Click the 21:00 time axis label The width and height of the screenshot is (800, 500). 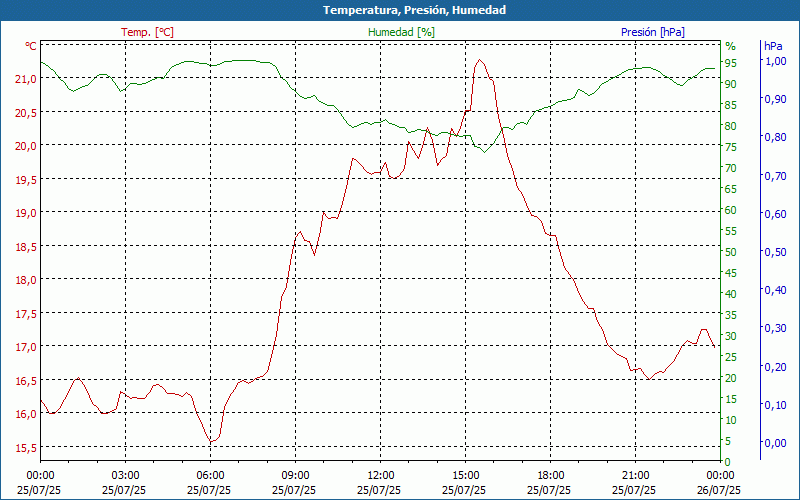pyautogui.click(x=636, y=476)
